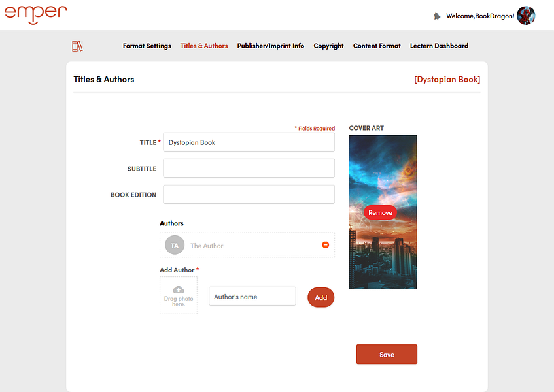This screenshot has height=392, width=554.
Task: Click the [Dystopian Book] link
Action: pos(447,80)
